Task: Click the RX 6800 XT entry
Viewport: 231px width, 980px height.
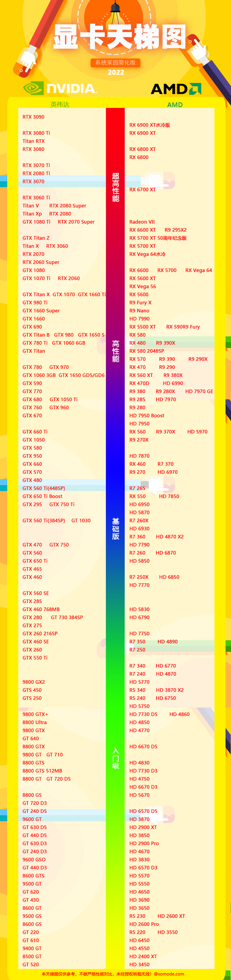Action: tap(143, 149)
